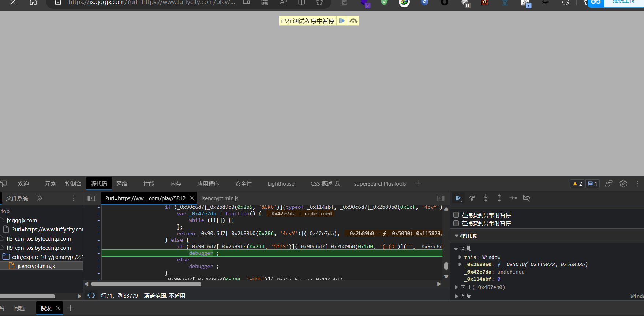Click the browser address bar URL
644x316 pixels.
[x=151, y=2]
